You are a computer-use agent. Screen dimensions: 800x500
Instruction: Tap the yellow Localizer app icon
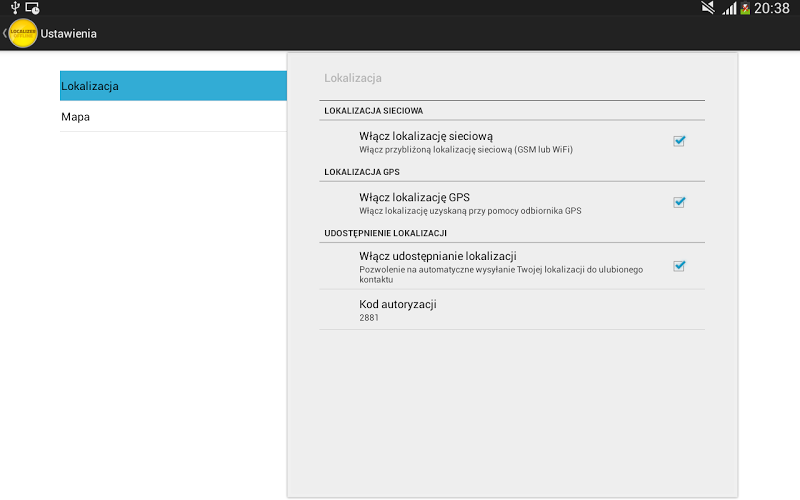click(23, 33)
